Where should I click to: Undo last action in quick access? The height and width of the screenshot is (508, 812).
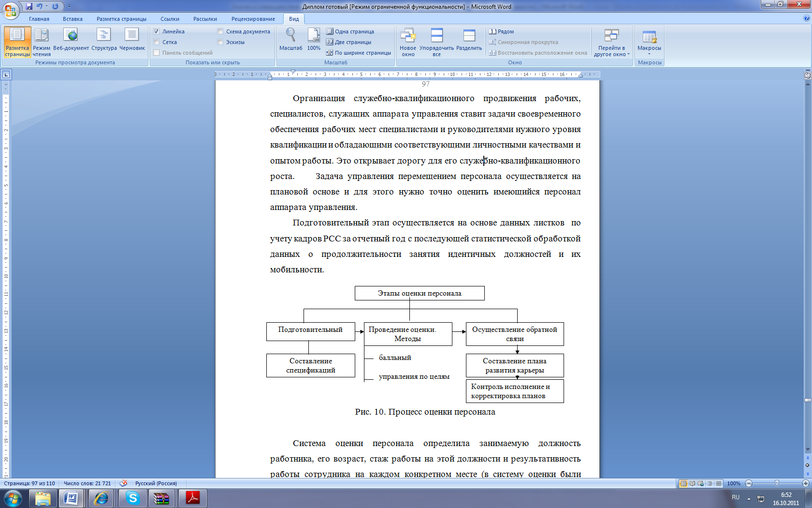[x=39, y=6]
